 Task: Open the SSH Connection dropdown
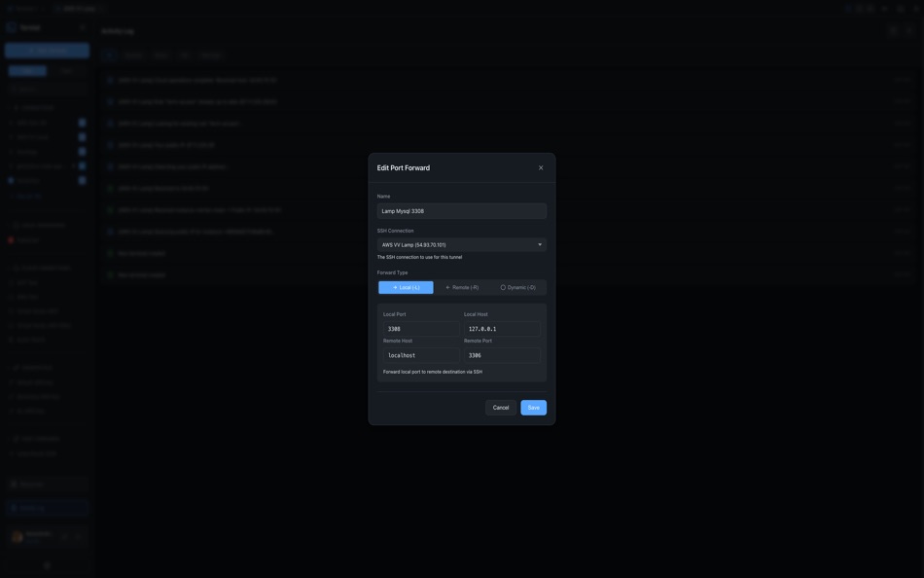(462, 242)
